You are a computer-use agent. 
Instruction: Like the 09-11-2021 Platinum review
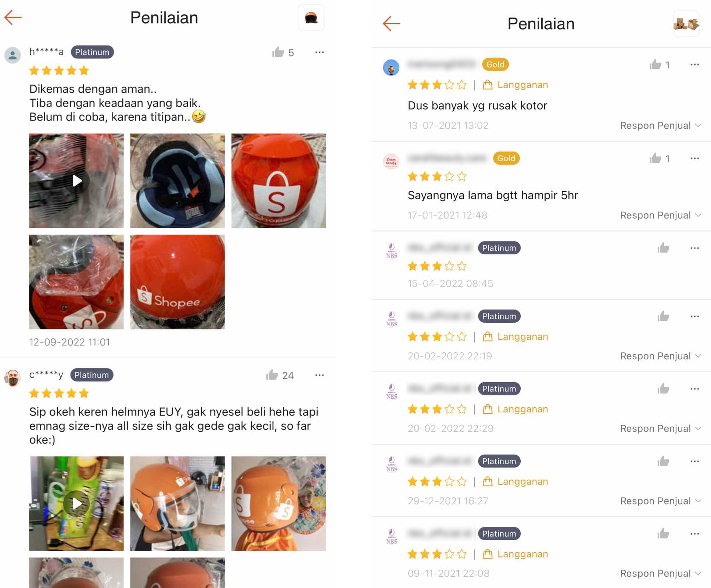click(663, 534)
